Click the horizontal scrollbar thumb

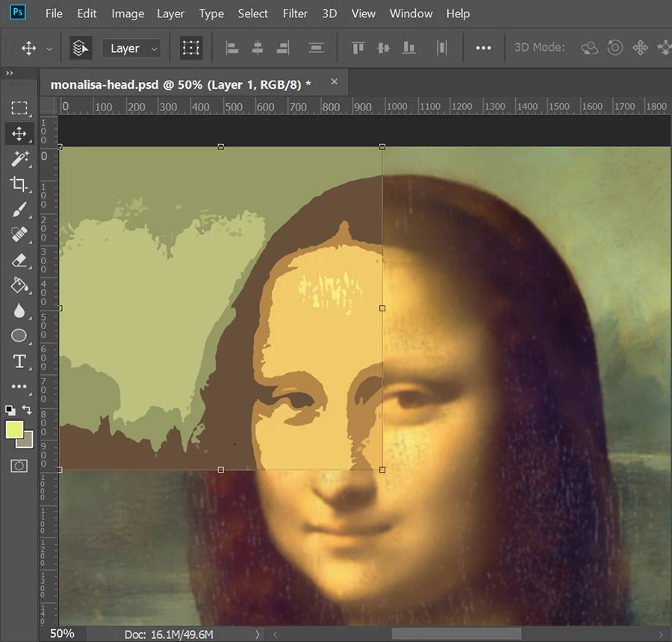click(x=456, y=634)
